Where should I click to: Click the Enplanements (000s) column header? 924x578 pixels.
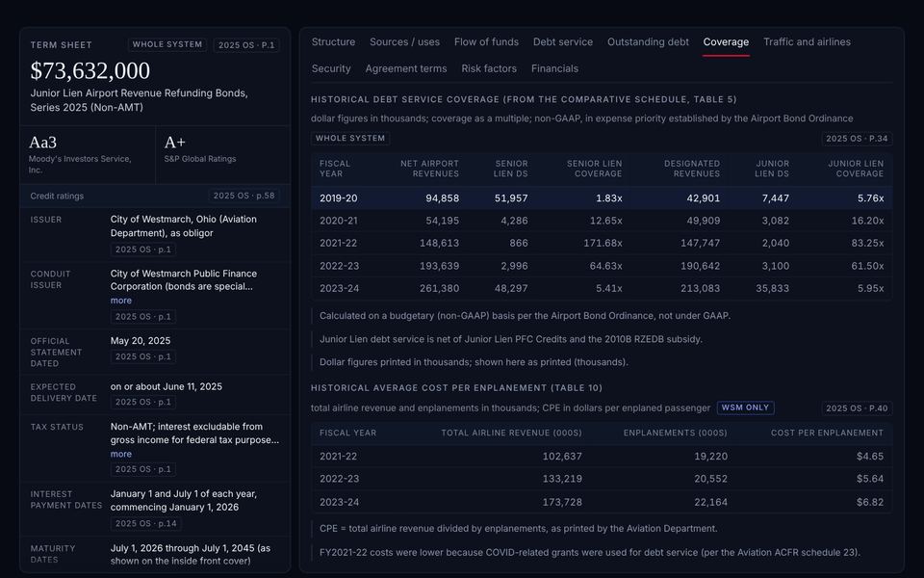(676, 433)
